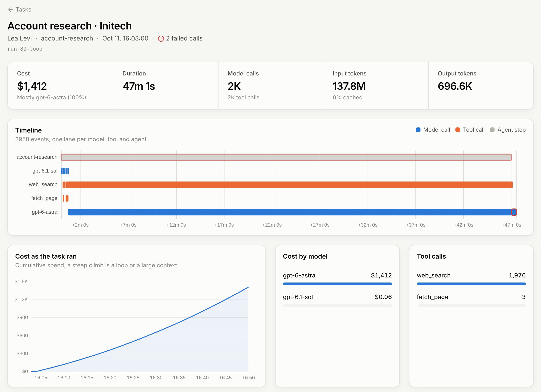The image size is (541, 392).
Task: Click the Mostly gpt-6-astra (100%) note
Action: pyautogui.click(x=52, y=97)
